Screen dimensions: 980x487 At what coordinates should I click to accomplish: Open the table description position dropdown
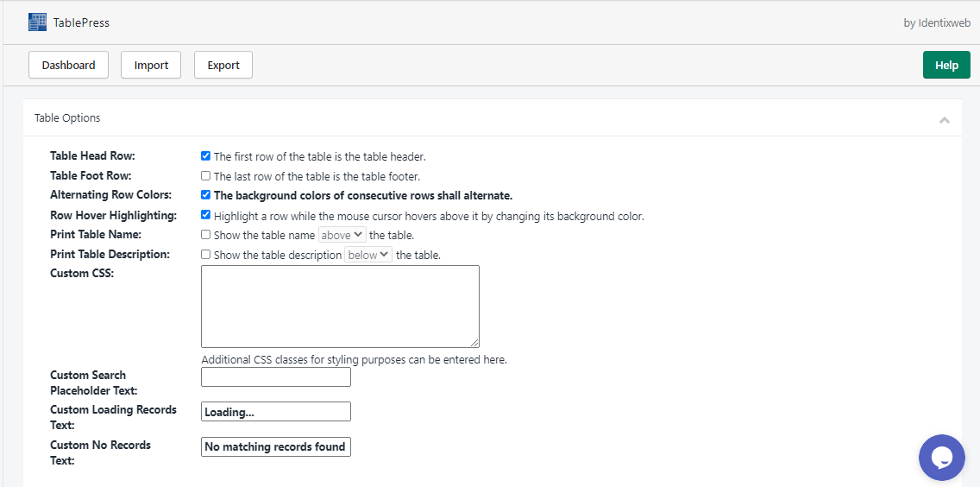pyautogui.click(x=368, y=255)
